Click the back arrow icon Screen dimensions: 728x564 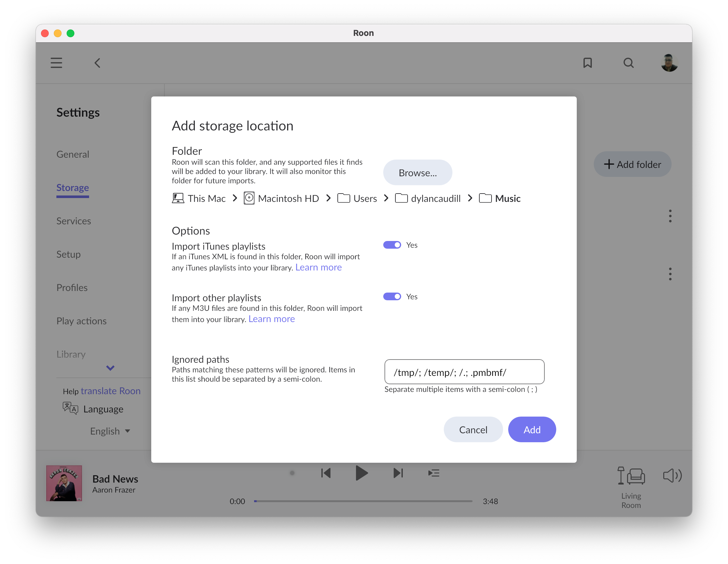point(97,63)
